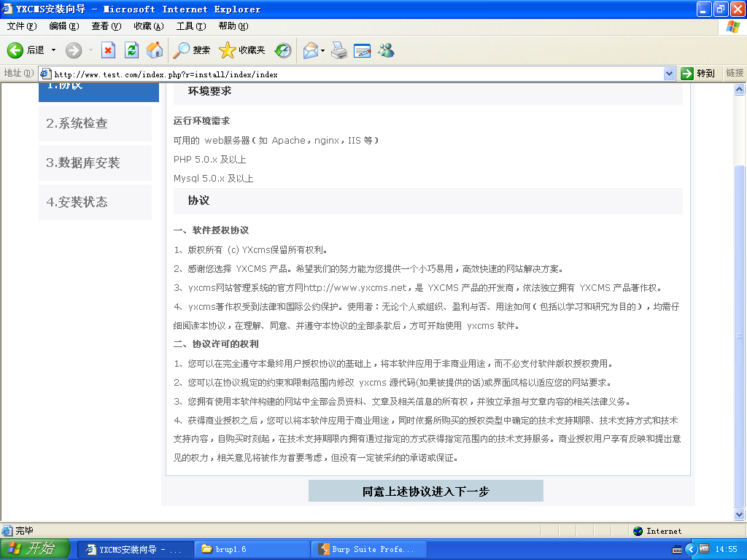
Task: Click the status bar text 完毕
Action: [24, 531]
